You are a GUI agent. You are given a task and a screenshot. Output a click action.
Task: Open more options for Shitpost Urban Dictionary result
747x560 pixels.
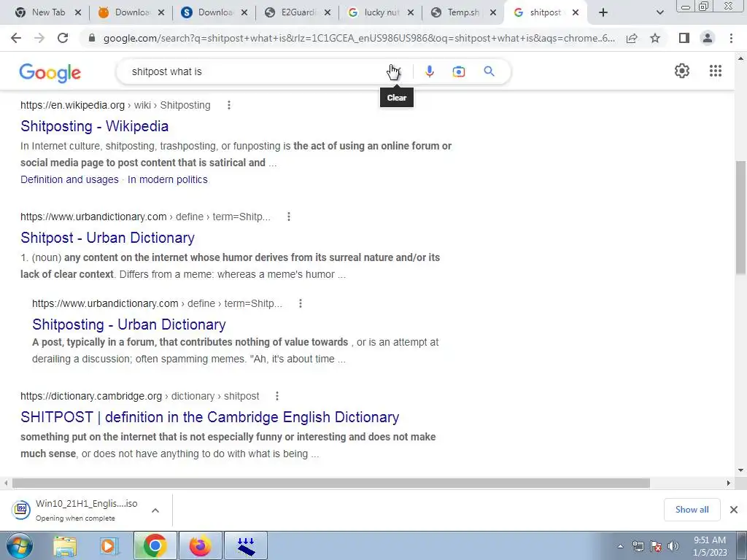tap(289, 217)
